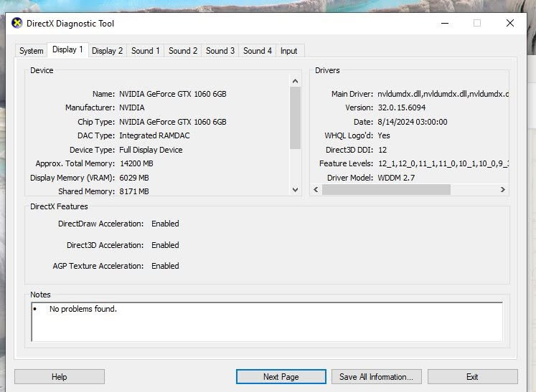
Task: Click the driver date 8/14/2024 03:00:00
Action: coord(413,122)
